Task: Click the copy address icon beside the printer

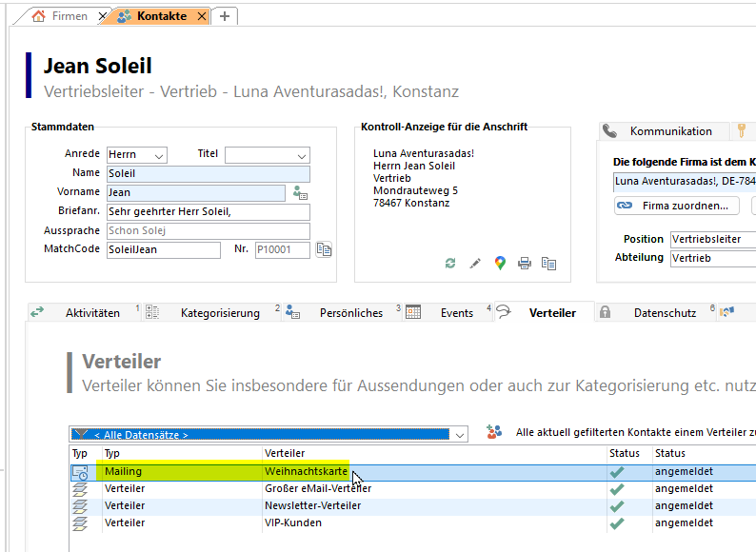Action: pos(548,264)
